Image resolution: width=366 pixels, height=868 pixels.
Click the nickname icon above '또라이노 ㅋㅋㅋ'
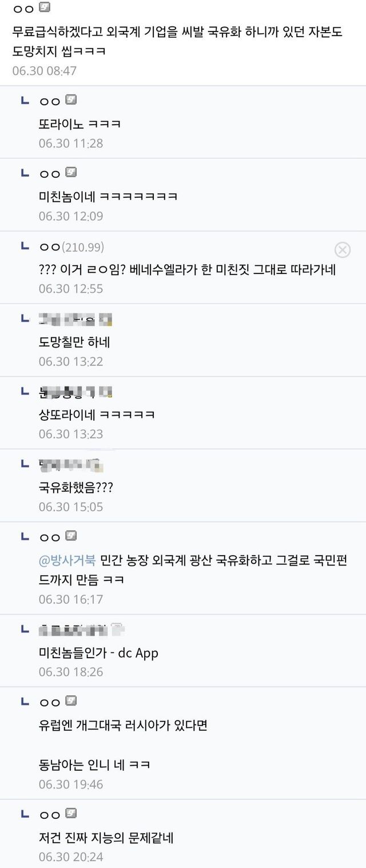point(71,100)
